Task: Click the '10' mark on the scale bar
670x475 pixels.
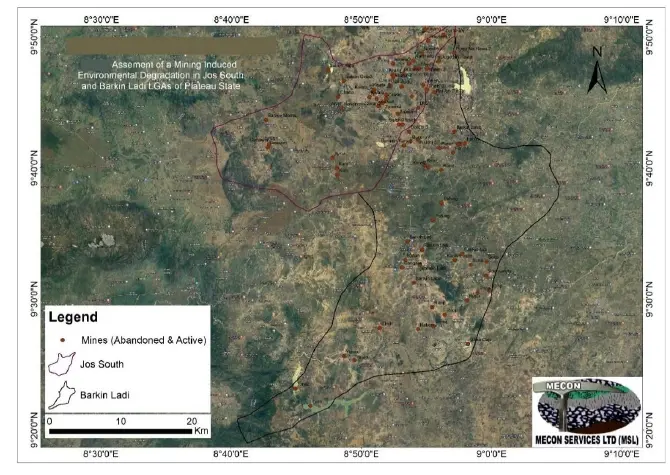Action: [120, 421]
